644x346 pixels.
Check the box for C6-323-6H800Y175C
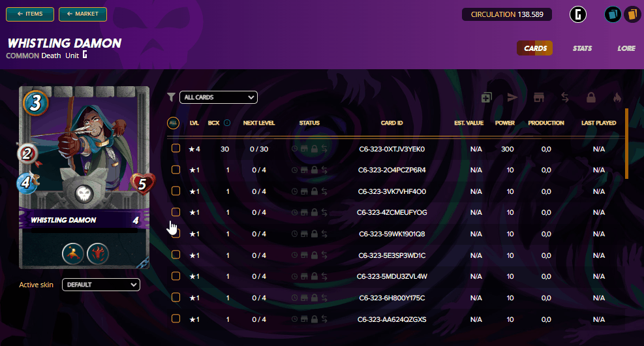click(x=176, y=297)
